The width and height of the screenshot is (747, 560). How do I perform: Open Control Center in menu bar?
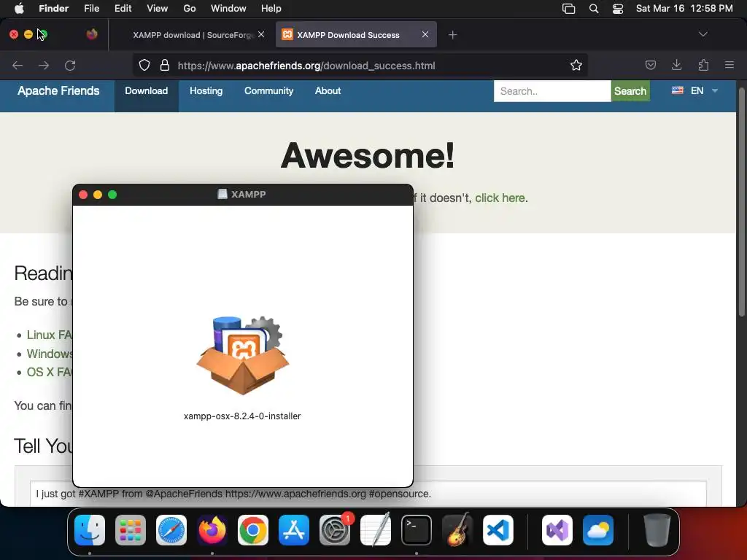[x=618, y=9]
